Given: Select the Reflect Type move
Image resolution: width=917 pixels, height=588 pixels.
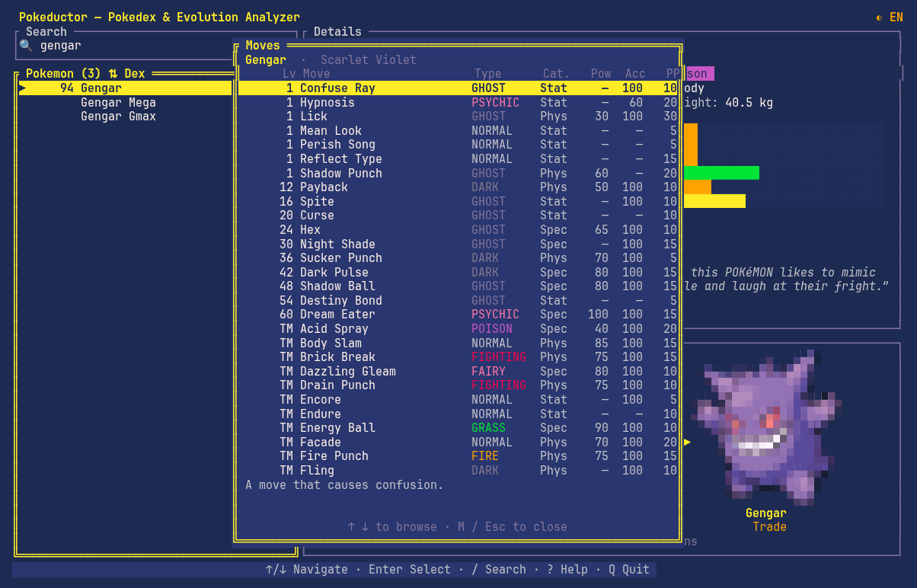Looking at the screenshot, I should coord(458,158).
